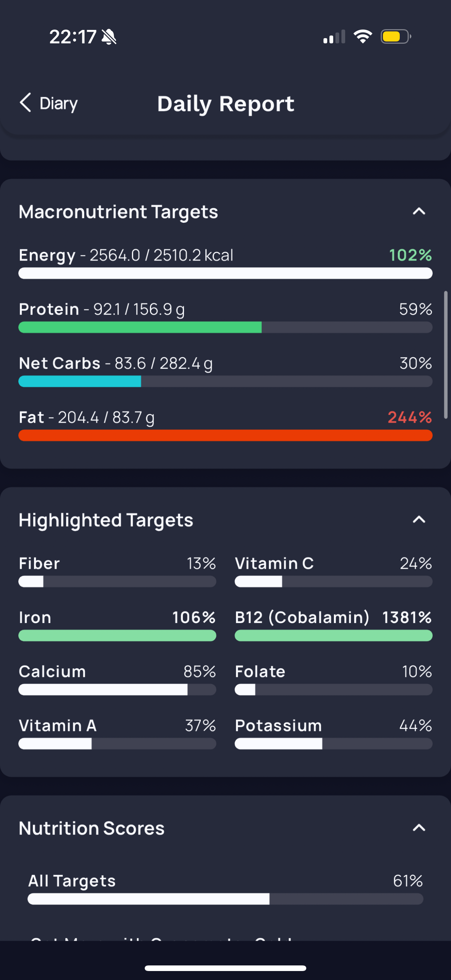Tap the All Targets score bar
The image size is (451, 980).
[x=225, y=899]
